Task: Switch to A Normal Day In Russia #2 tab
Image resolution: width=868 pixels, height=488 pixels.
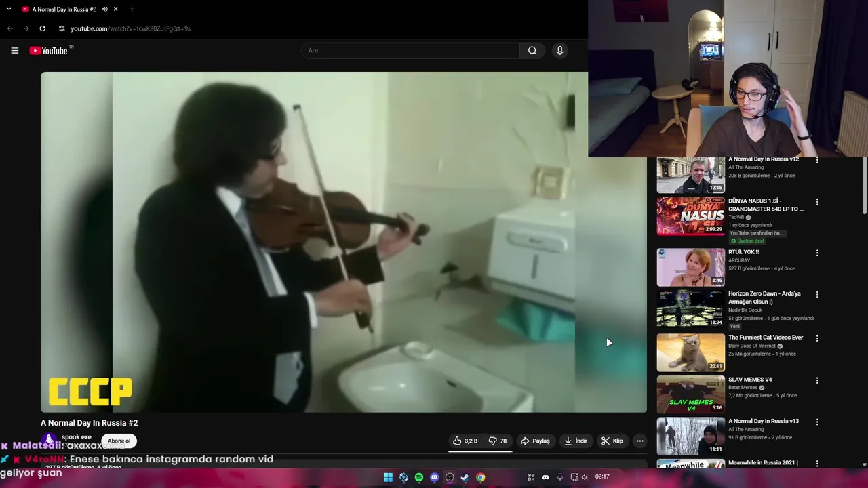Action: coord(64,9)
